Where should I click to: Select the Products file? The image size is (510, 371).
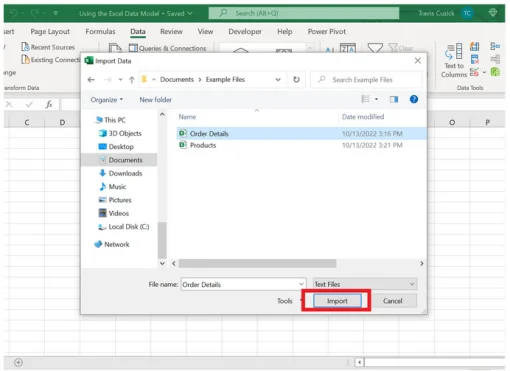coord(301,145)
